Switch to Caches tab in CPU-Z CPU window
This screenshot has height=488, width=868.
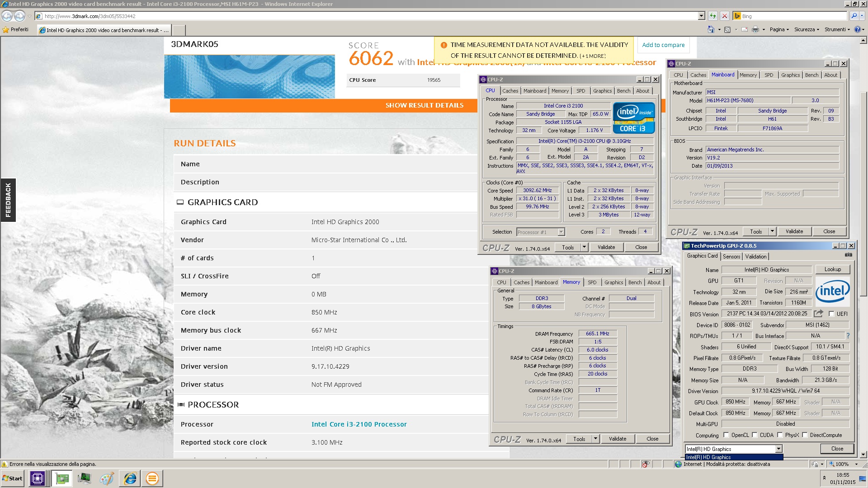coord(510,91)
